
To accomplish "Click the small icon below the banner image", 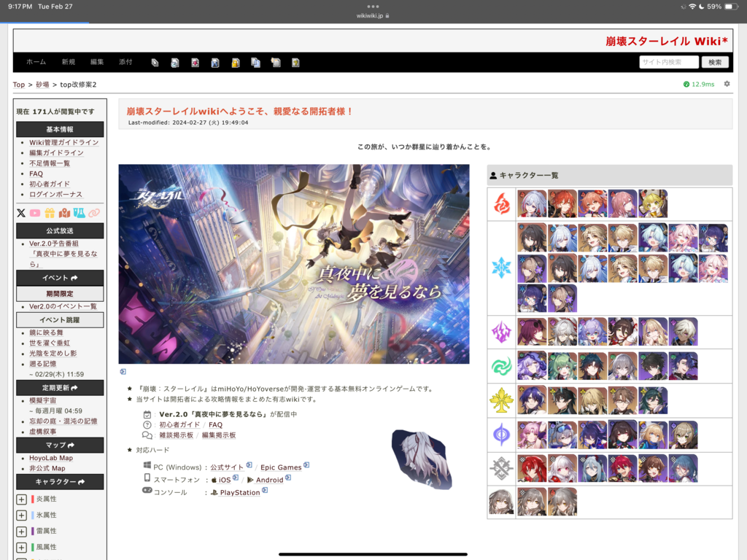I will point(123,371).
